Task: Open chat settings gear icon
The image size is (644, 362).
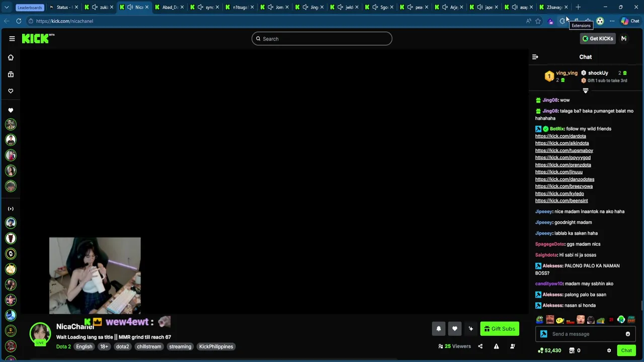Action: point(609,350)
